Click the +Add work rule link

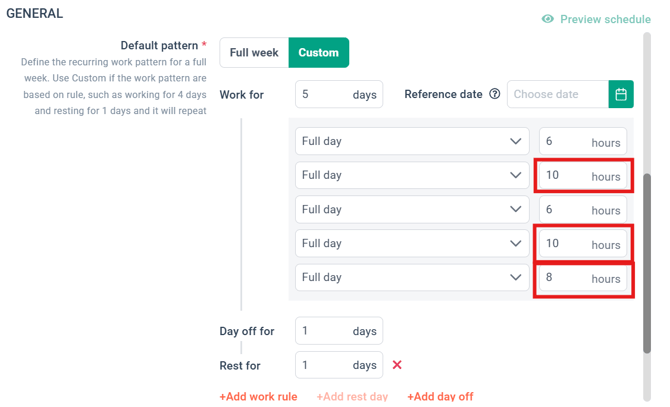259,397
